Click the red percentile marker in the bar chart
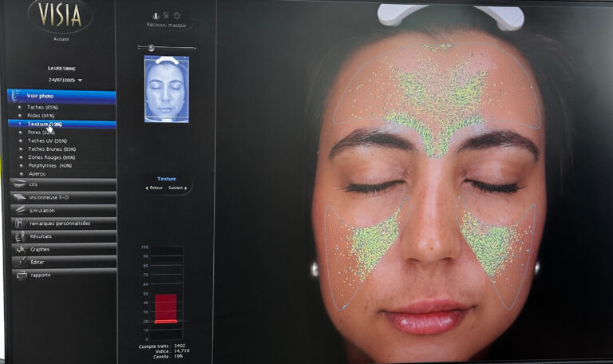Viewport: 613px width, 364px height. [x=166, y=322]
